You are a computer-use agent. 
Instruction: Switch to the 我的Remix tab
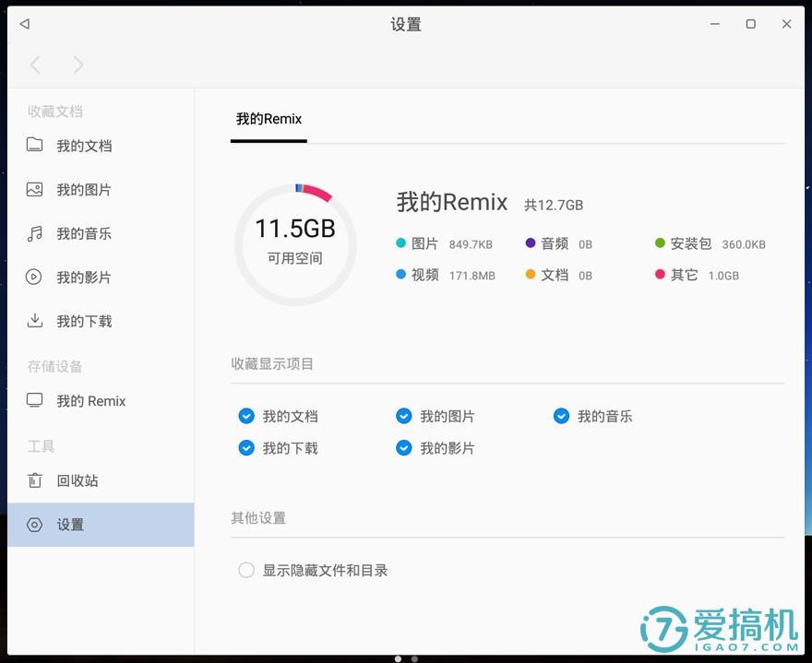(268, 119)
